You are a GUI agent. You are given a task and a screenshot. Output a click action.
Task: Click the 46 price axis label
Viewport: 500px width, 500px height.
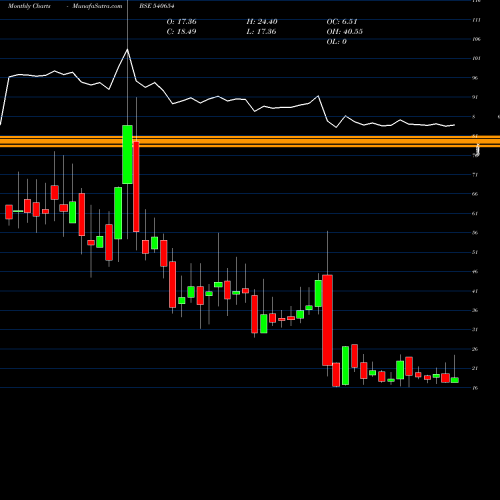[475, 272]
